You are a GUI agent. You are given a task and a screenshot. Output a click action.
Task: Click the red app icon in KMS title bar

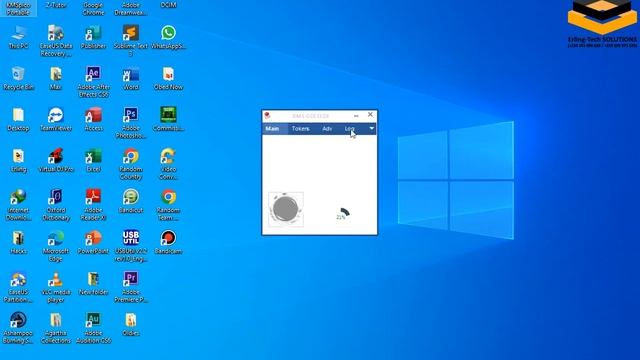[x=267, y=116]
